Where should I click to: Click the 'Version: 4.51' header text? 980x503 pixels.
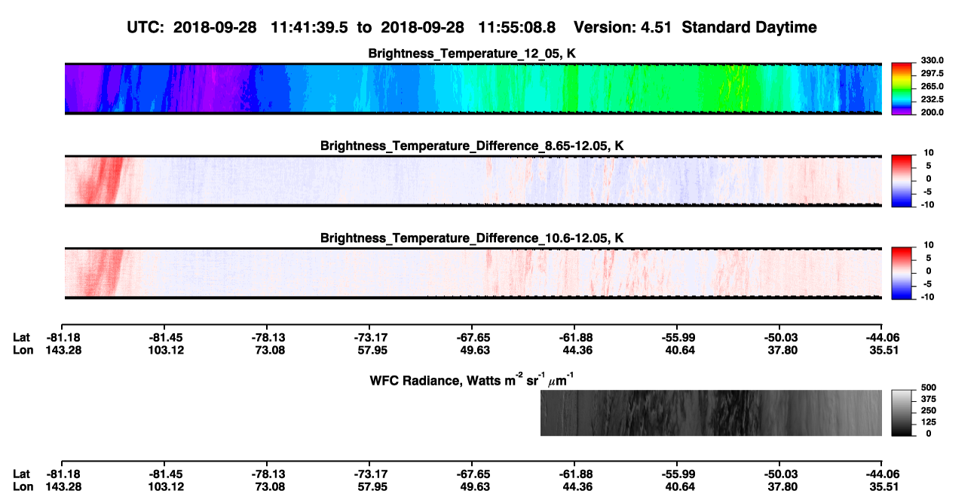pyautogui.click(x=623, y=28)
